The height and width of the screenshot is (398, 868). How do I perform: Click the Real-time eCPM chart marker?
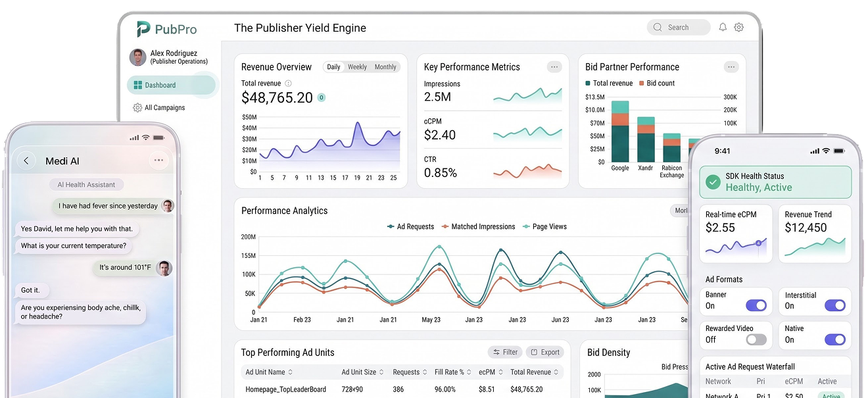(x=758, y=243)
